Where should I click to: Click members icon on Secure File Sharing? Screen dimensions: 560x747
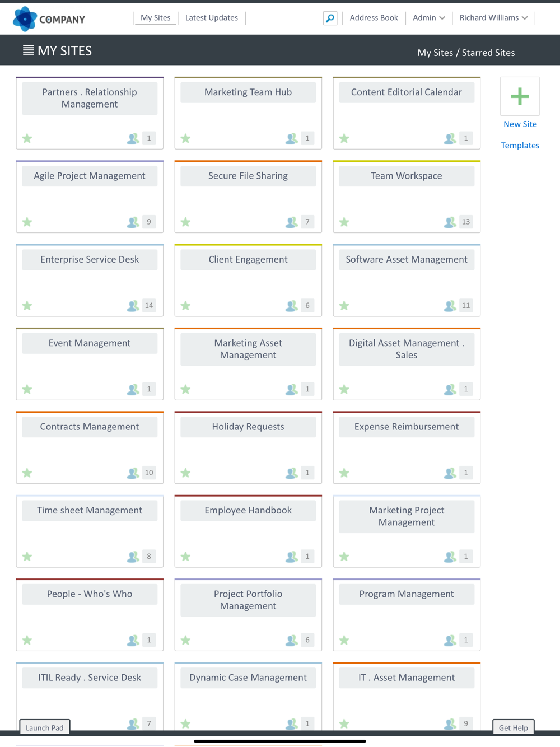tap(291, 222)
